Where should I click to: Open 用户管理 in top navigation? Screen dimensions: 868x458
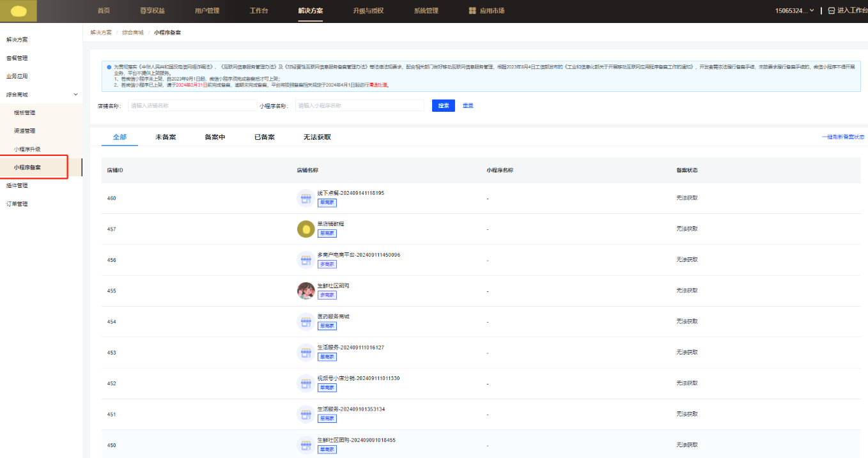pos(207,11)
